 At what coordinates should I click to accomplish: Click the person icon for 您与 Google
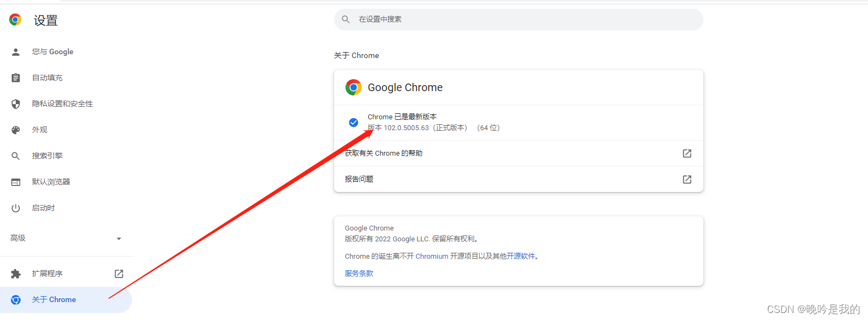click(x=16, y=52)
